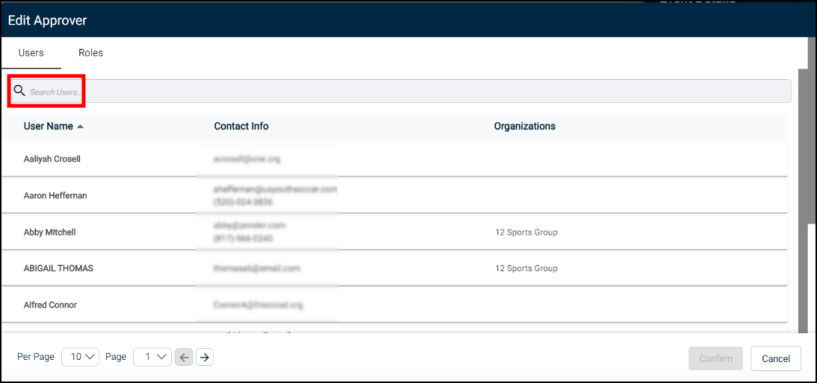Click the Confirm button

tap(715, 359)
